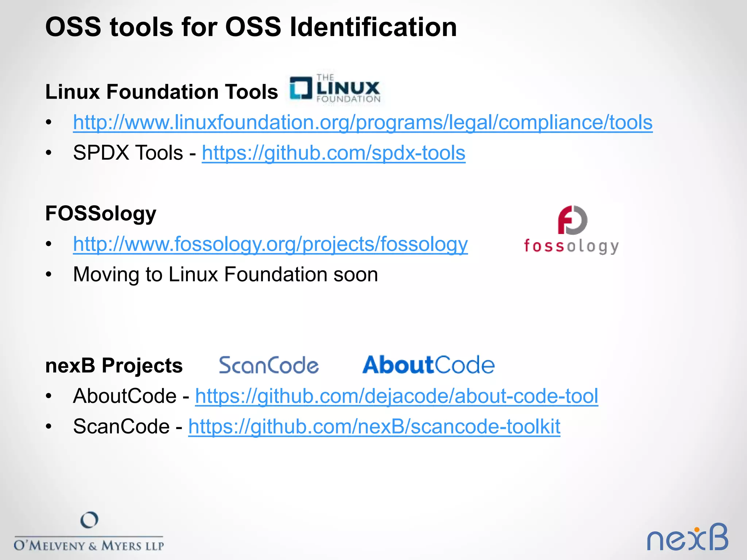Select the 'Linux Foundation Tools' heading

pos(162,92)
